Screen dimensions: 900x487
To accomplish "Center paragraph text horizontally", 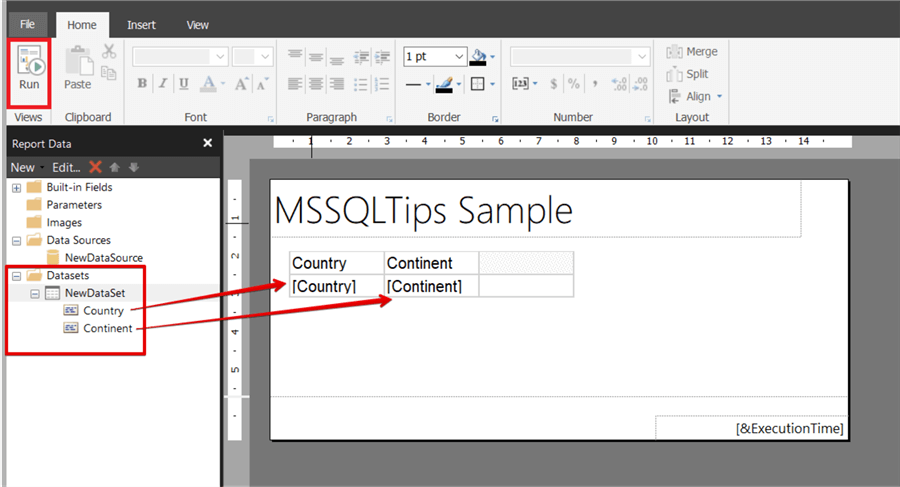I will pyautogui.click(x=316, y=84).
